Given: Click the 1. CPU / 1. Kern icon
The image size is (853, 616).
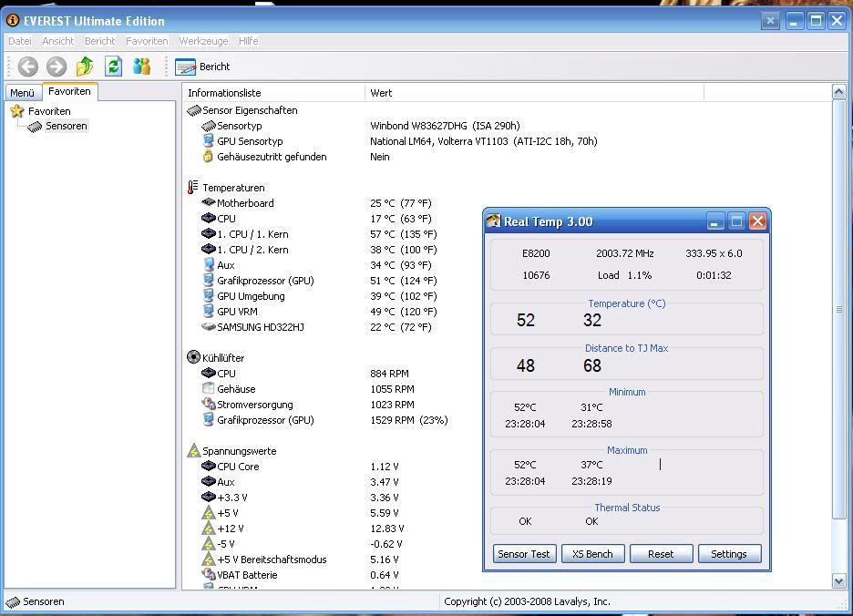Looking at the screenshot, I should [x=209, y=234].
